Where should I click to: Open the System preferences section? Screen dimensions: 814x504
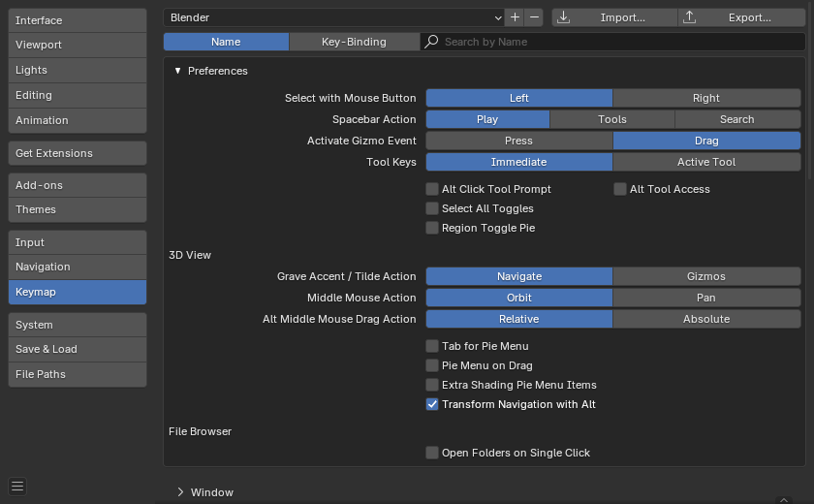click(78, 325)
